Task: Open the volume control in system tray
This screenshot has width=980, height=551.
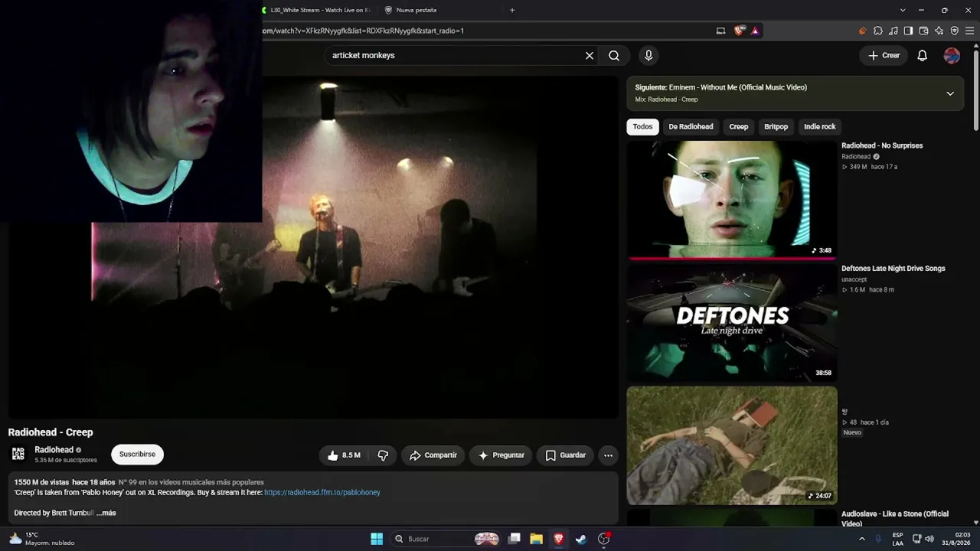Action: pyautogui.click(x=929, y=539)
